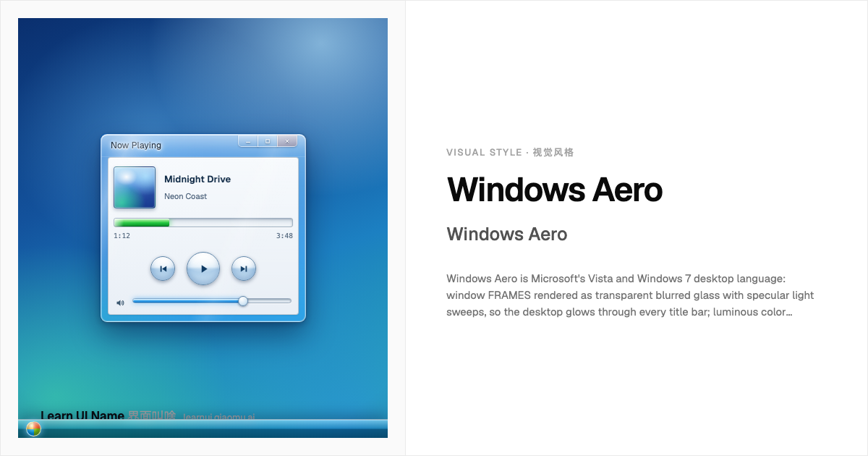The width and height of the screenshot is (868, 456).
Task: Open the Windows Start orb
Action: [x=33, y=429]
